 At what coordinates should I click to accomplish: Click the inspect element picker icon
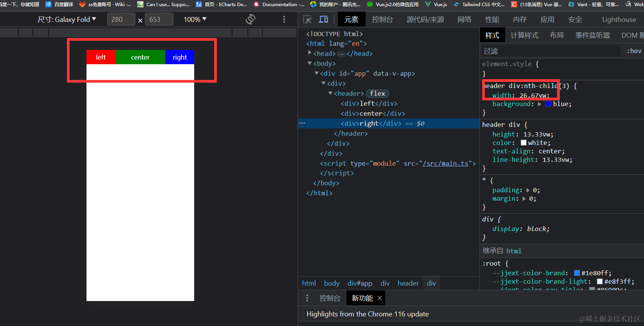[x=307, y=19]
